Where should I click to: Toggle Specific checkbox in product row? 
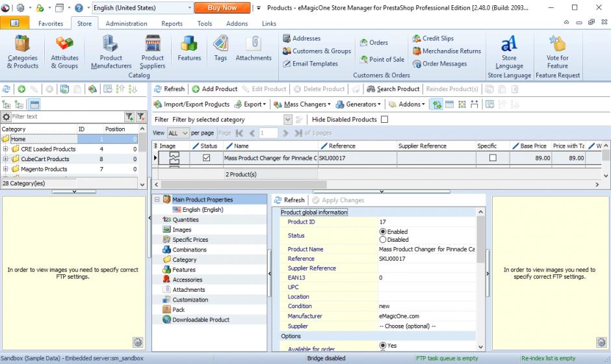coord(493,158)
